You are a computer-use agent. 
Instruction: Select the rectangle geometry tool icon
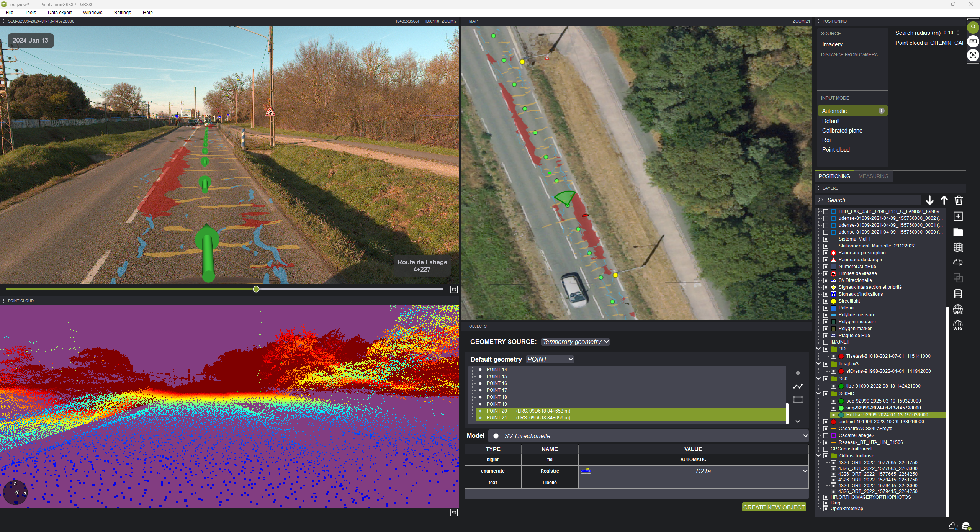coord(798,399)
